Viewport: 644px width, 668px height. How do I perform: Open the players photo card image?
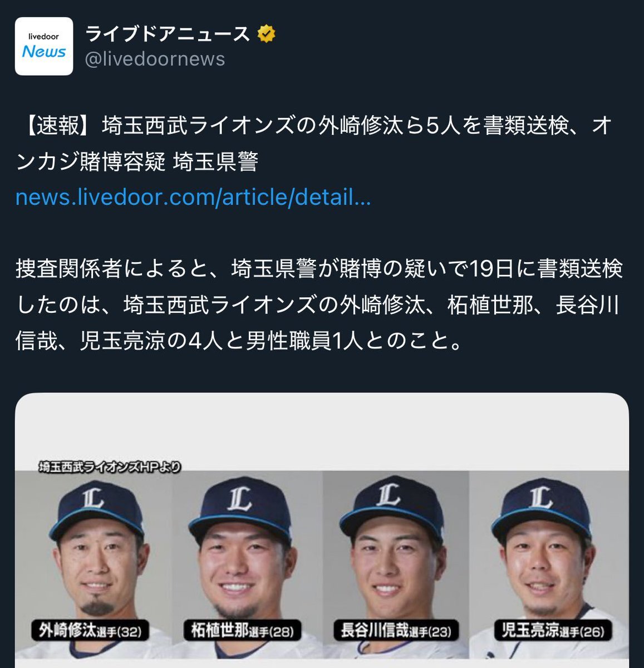pyautogui.click(x=322, y=530)
